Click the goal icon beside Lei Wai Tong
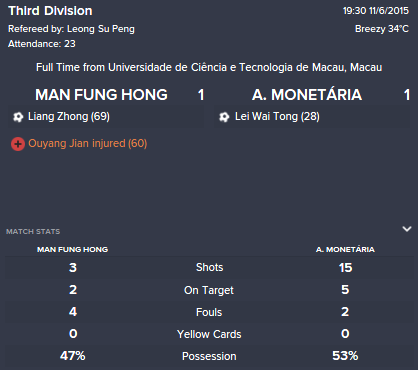 pos(224,117)
